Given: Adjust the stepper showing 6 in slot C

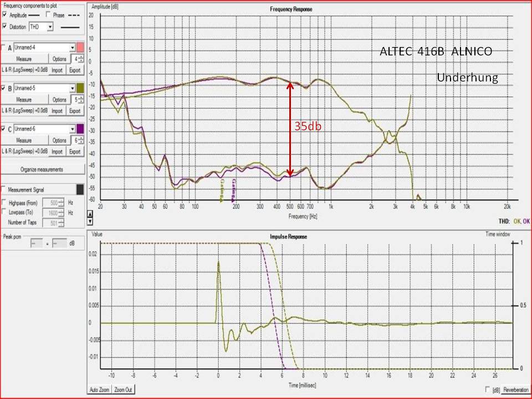Looking at the screenshot, I should coord(78,140).
